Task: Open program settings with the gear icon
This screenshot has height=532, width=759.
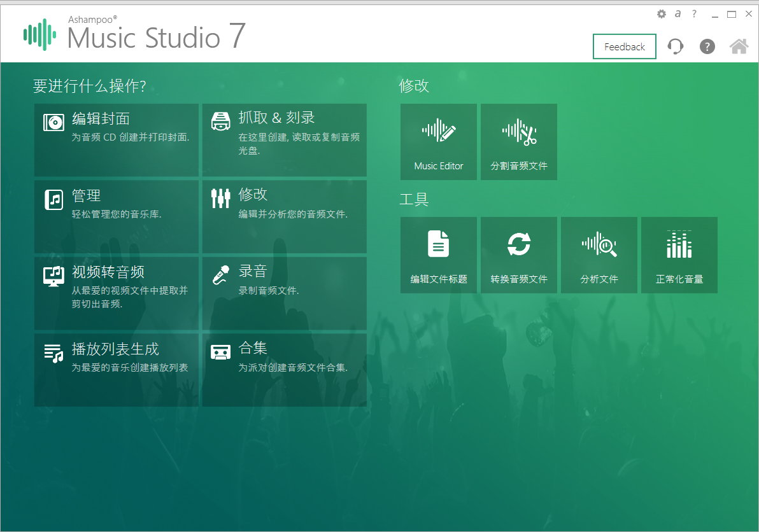Action: (662, 13)
